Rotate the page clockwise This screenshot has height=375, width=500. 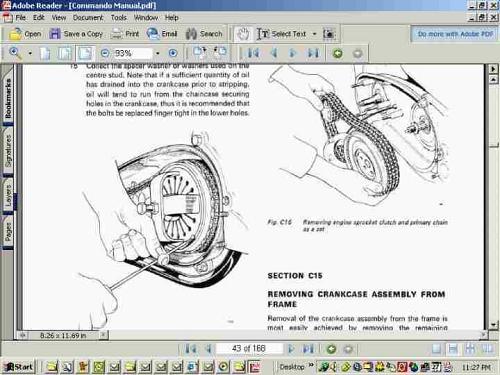point(200,53)
